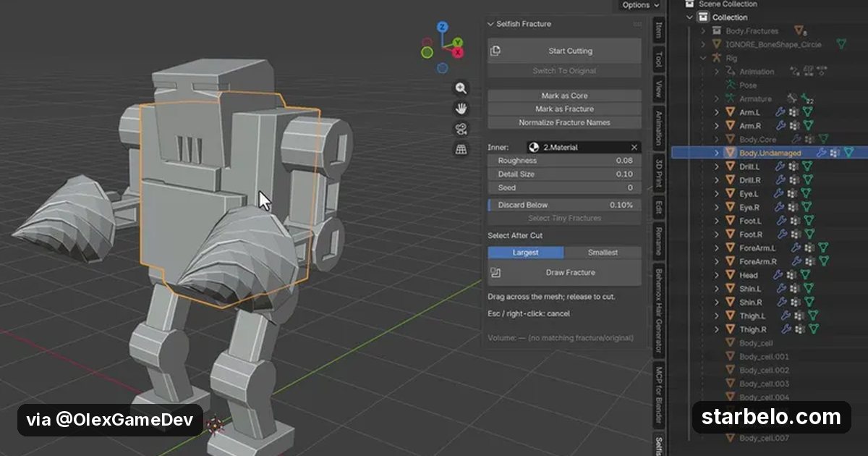The height and width of the screenshot is (456, 868).
Task: Expand the Arm.L object row
Action: pyautogui.click(x=717, y=112)
